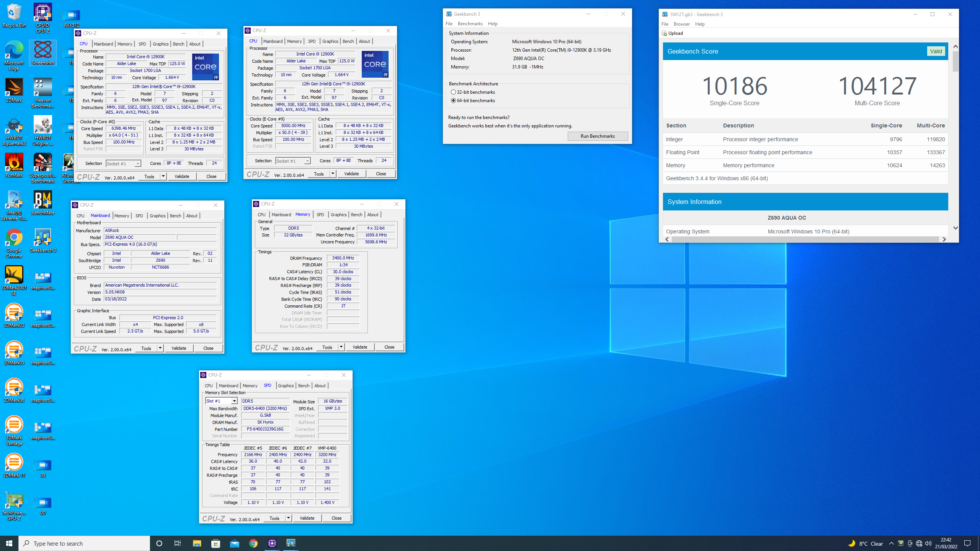
Task: Open the BenchMate desktop icon
Action: click(43, 203)
